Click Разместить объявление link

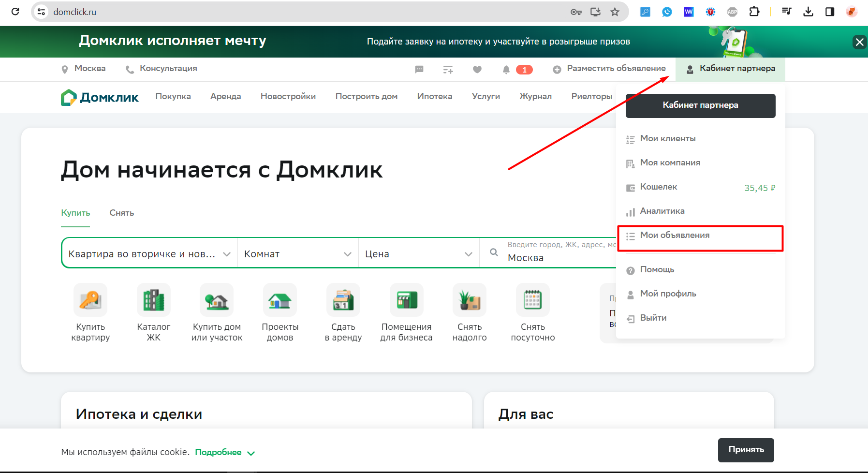click(609, 69)
